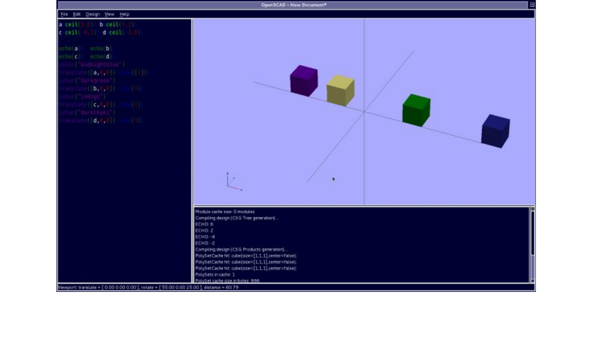Click 'PolySet cache size in bytes' line
The width and height of the screenshot is (592, 364).
pyautogui.click(x=227, y=280)
